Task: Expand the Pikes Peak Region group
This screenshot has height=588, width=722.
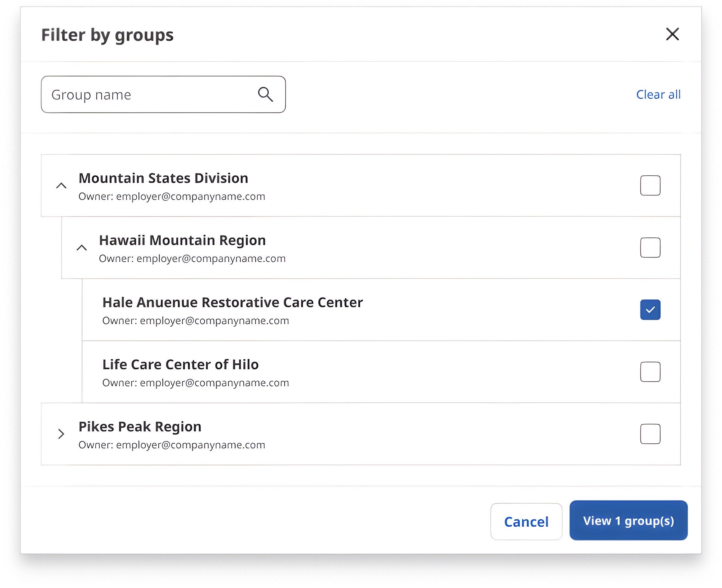Action: pyautogui.click(x=61, y=434)
